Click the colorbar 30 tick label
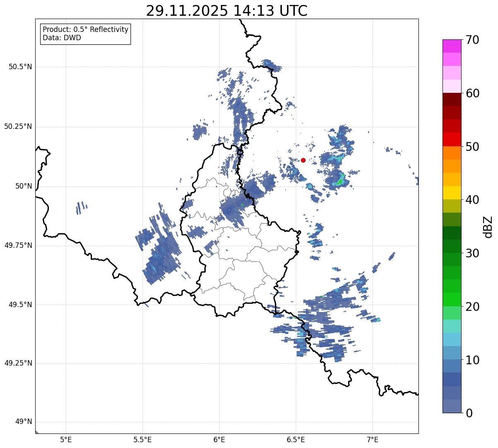The width and height of the screenshot is (498, 448). click(x=472, y=253)
